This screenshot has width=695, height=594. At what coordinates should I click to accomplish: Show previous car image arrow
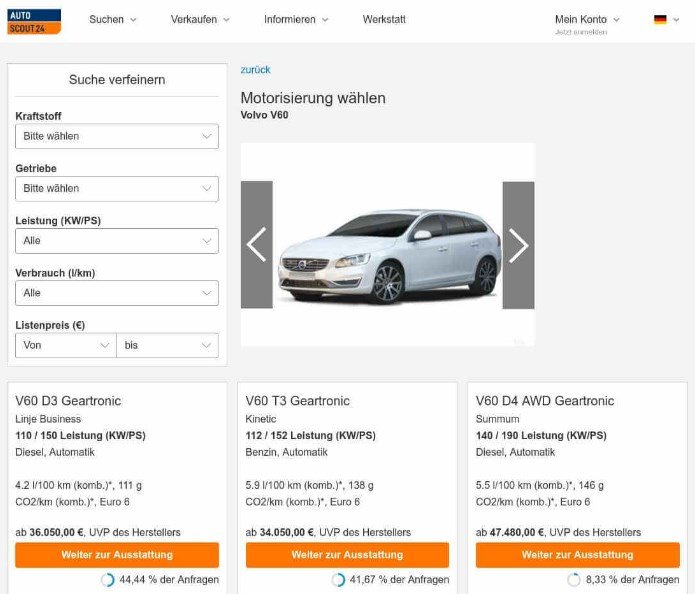(257, 245)
